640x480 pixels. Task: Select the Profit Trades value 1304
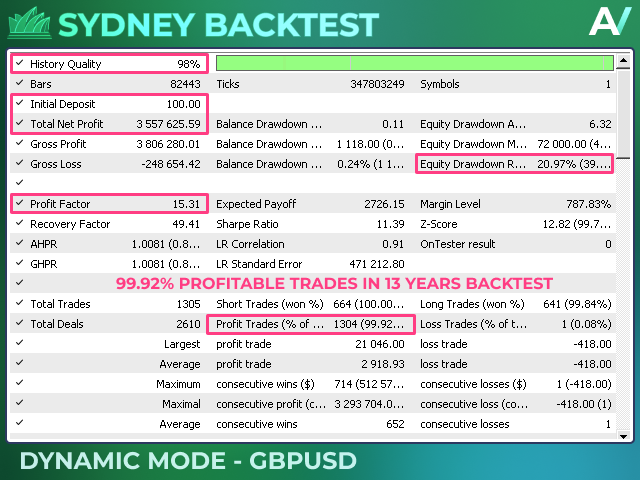(x=369, y=324)
